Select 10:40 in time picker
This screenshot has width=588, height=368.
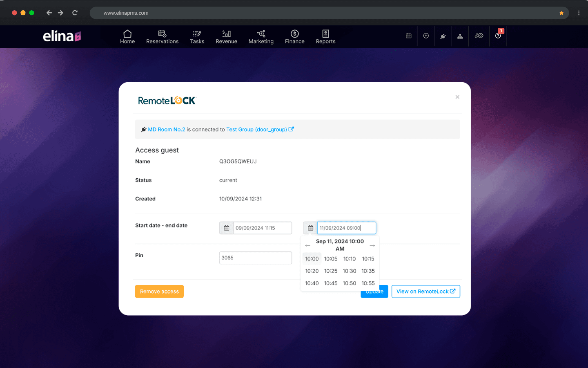tap(312, 283)
